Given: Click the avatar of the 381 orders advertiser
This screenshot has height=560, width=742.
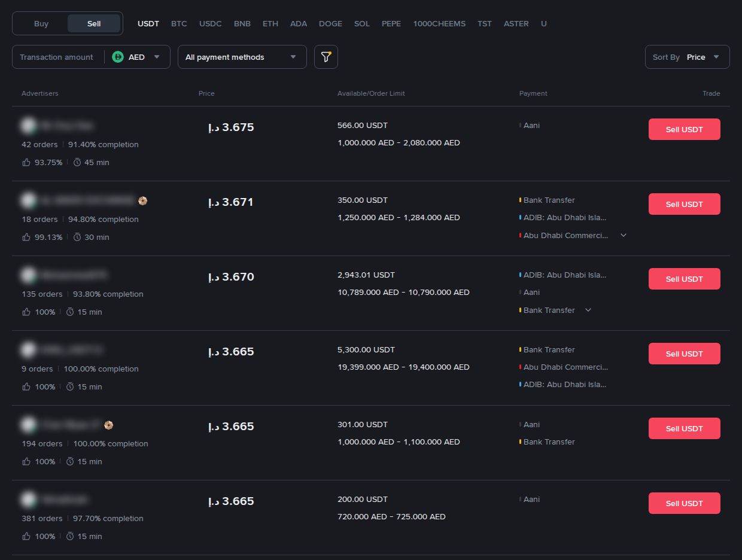Looking at the screenshot, I should tap(28, 500).
